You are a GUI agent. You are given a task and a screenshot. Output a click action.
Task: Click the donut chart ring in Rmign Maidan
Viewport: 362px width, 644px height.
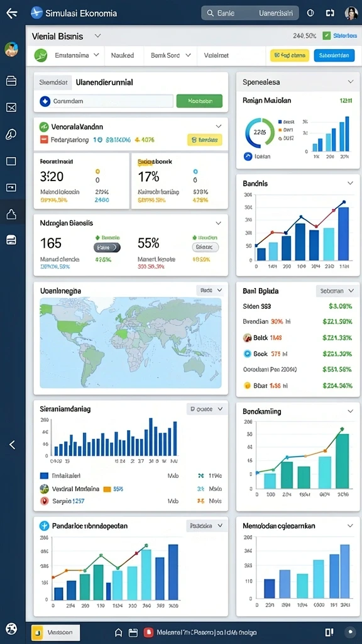click(260, 132)
